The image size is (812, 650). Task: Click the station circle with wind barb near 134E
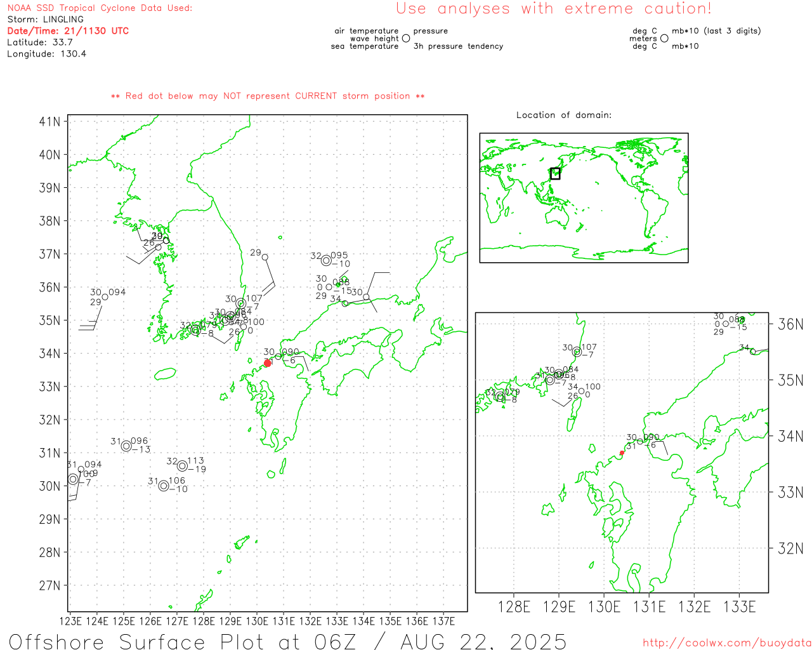tap(366, 297)
